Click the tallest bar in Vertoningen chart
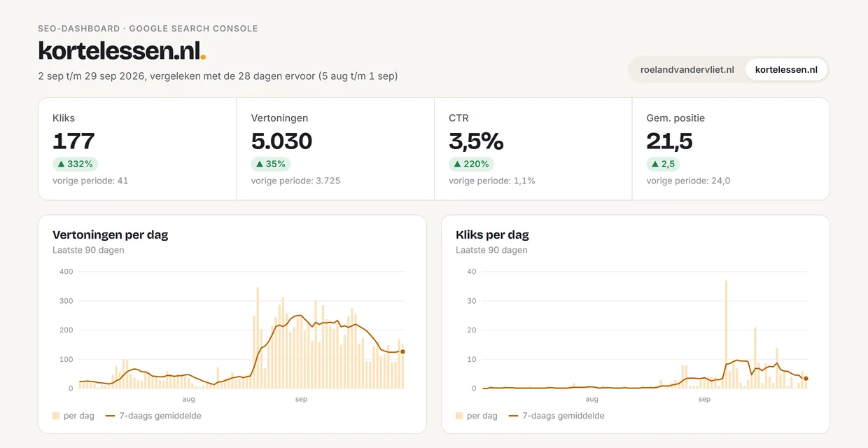This screenshot has height=448, width=868. (258, 338)
